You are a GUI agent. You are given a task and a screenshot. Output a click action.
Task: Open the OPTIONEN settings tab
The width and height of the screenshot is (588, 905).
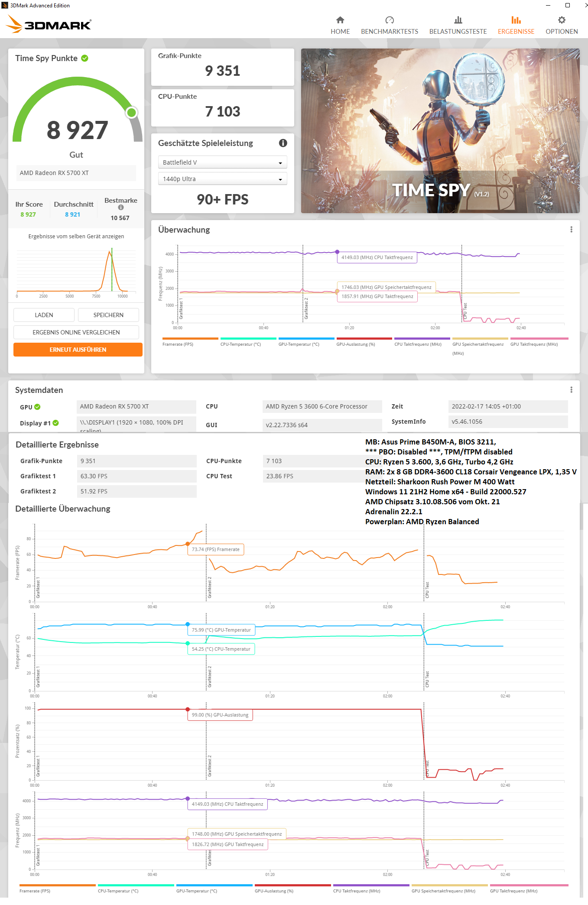pos(562,26)
